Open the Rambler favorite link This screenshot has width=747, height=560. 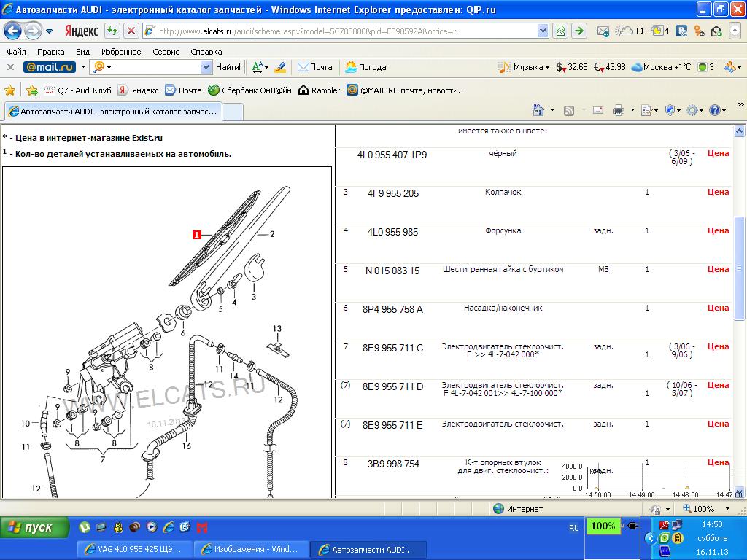pyautogui.click(x=320, y=90)
